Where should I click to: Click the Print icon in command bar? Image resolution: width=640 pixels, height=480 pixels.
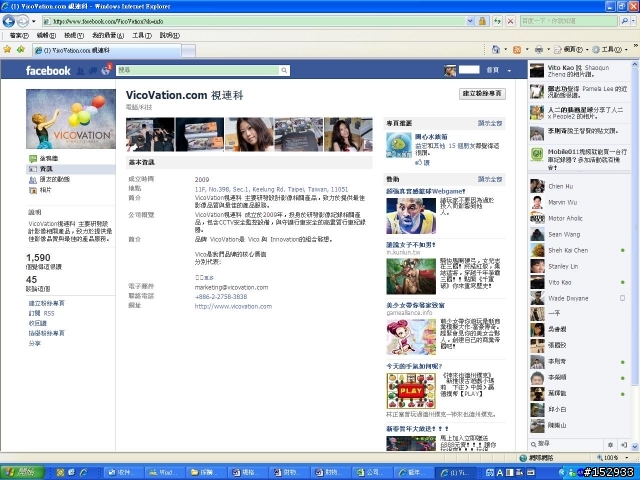point(539,50)
